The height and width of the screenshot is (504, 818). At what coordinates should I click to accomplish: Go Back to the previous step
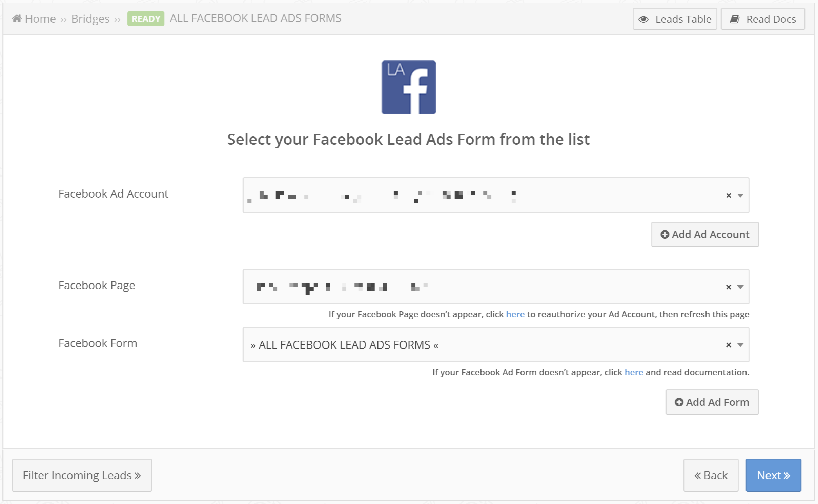[x=711, y=475]
